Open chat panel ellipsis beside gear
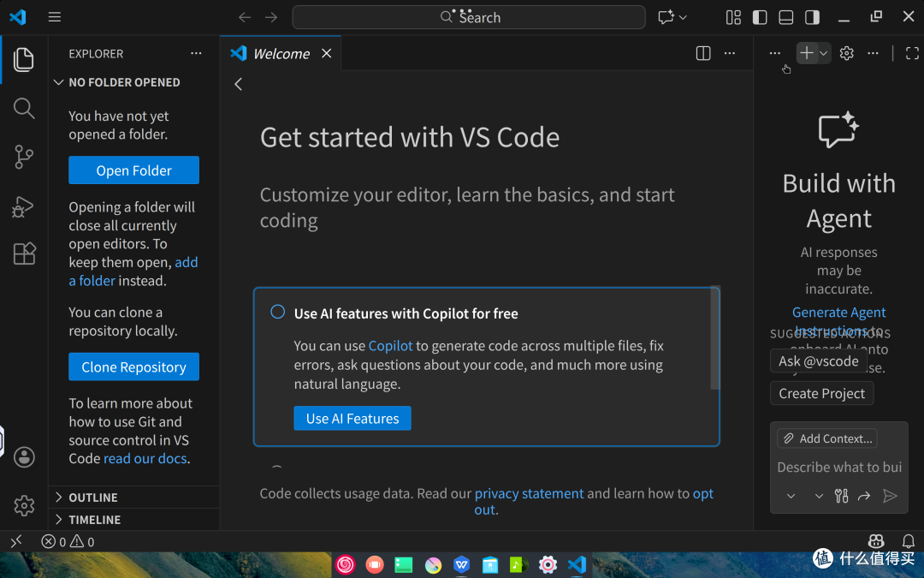Screen dimensions: 924x578 click(x=873, y=53)
